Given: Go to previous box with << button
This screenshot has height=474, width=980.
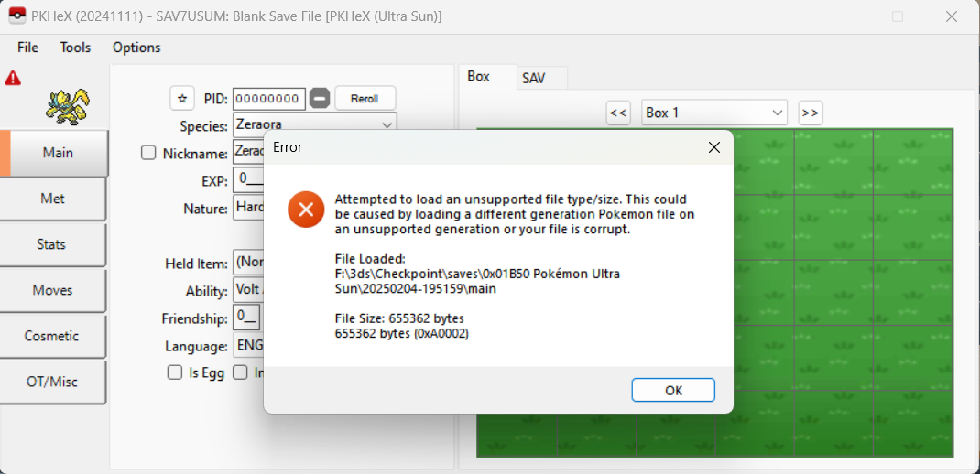Looking at the screenshot, I should [618, 113].
